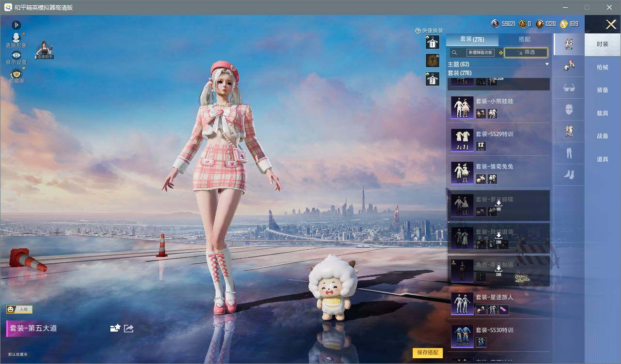Open the 载具 vehicles tab

click(603, 113)
